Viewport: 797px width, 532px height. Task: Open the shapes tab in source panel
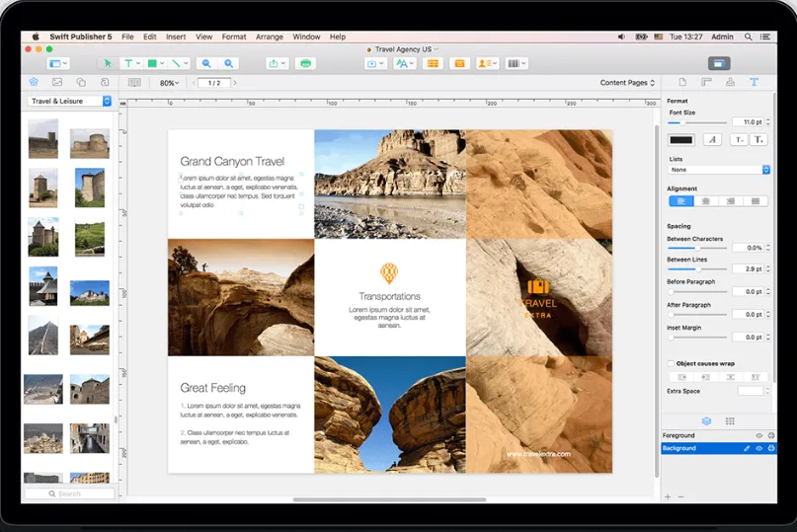coord(81,82)
